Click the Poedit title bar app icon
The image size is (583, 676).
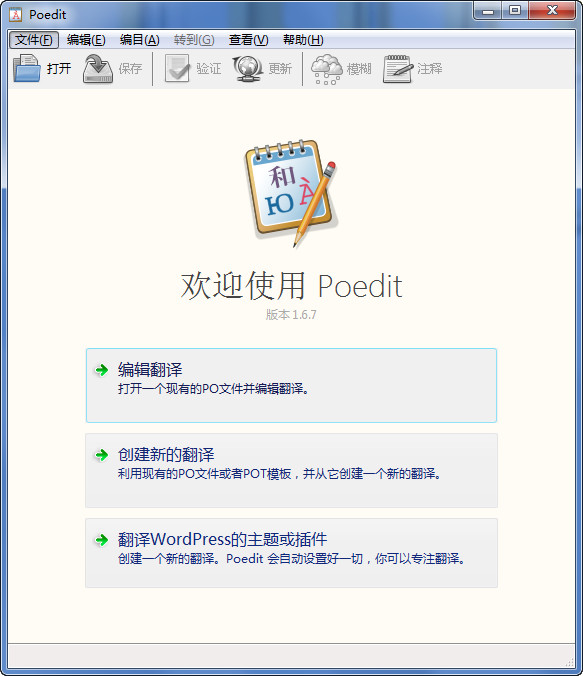tap(16, 15)
